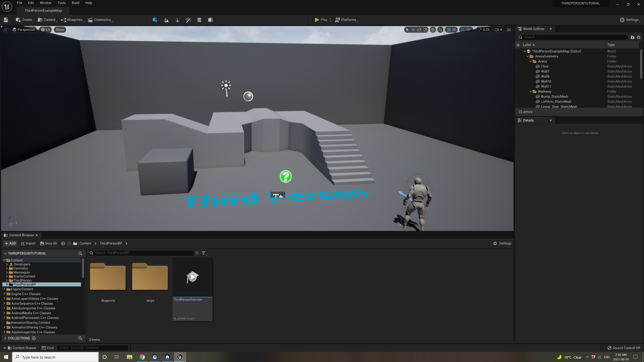The height and width of the screenshot is (362, 644).
Task: Set rotation snap value 10°
Action: 469,30
